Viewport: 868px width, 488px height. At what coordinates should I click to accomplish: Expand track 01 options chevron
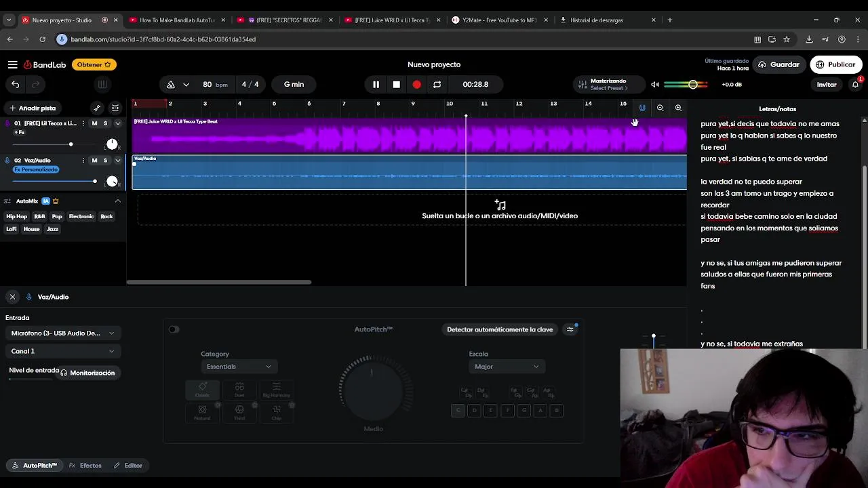click(x=117, y=123)
